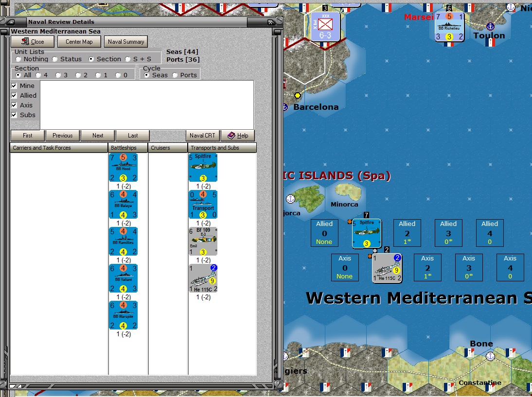Click the Allied 2 sea box
532x397 pixels.
[x=407, y=233]
